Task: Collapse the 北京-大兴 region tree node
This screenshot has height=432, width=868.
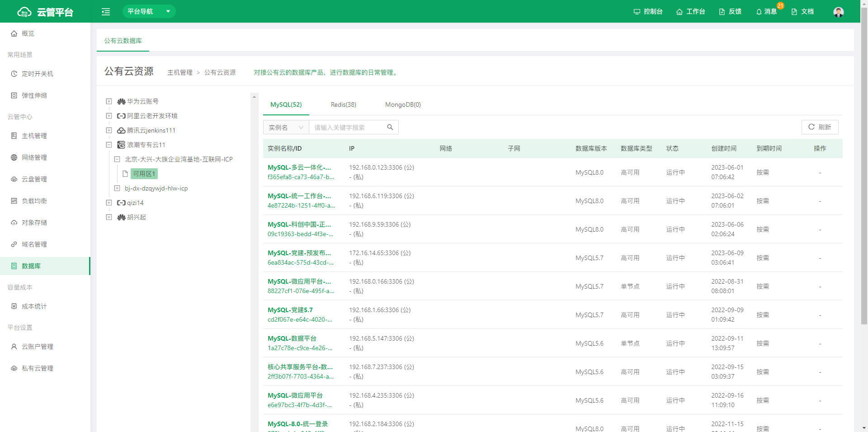Action: (x=117, y=159)
